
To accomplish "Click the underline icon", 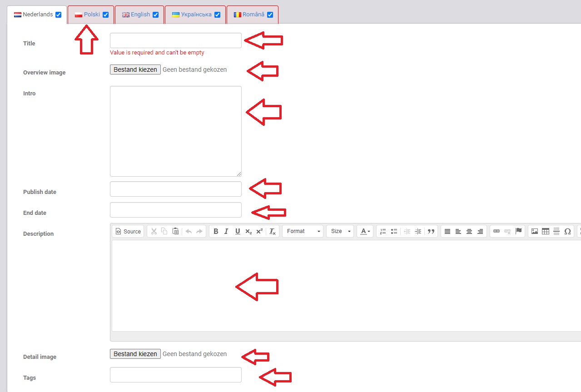I will pyautogui.click(x=237, y=231).
